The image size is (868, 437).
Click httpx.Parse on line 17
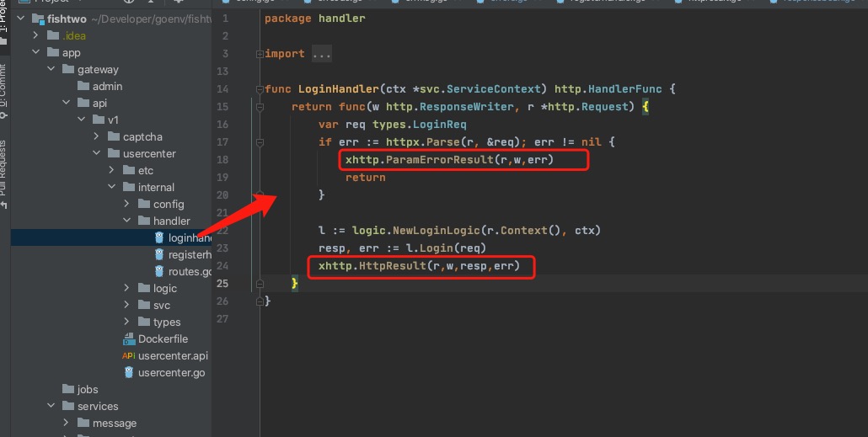(422, 142)
